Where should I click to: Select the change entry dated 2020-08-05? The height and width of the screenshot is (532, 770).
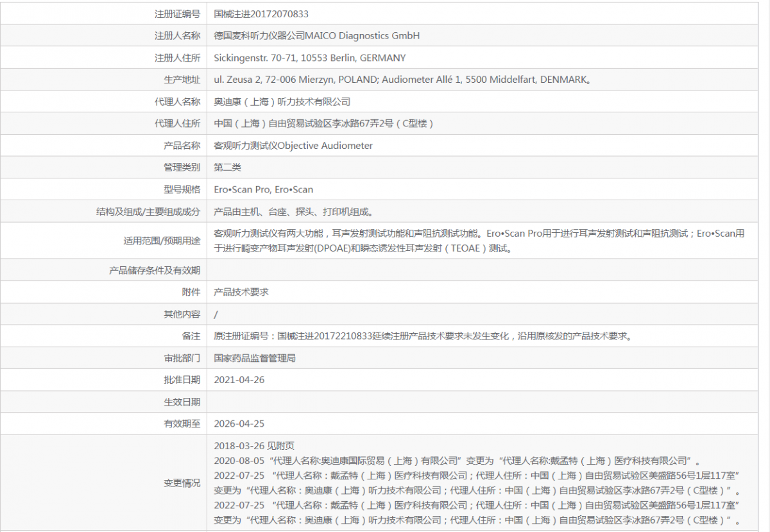click(456, 461)
